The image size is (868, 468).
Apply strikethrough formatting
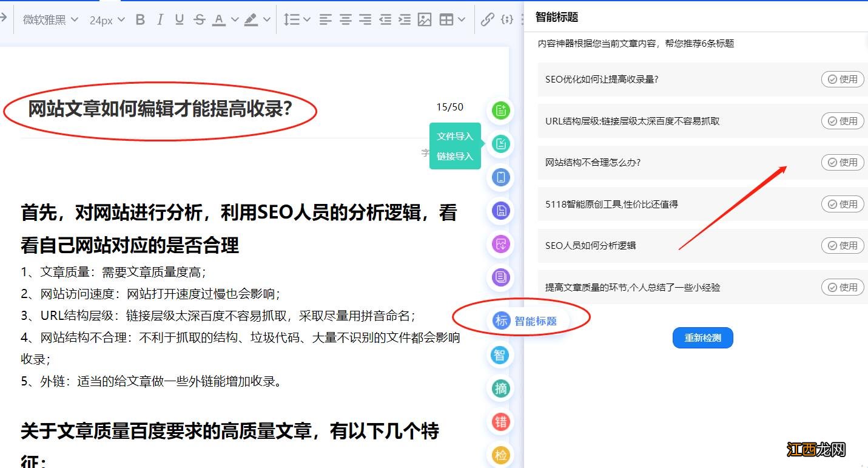[200, 19]
